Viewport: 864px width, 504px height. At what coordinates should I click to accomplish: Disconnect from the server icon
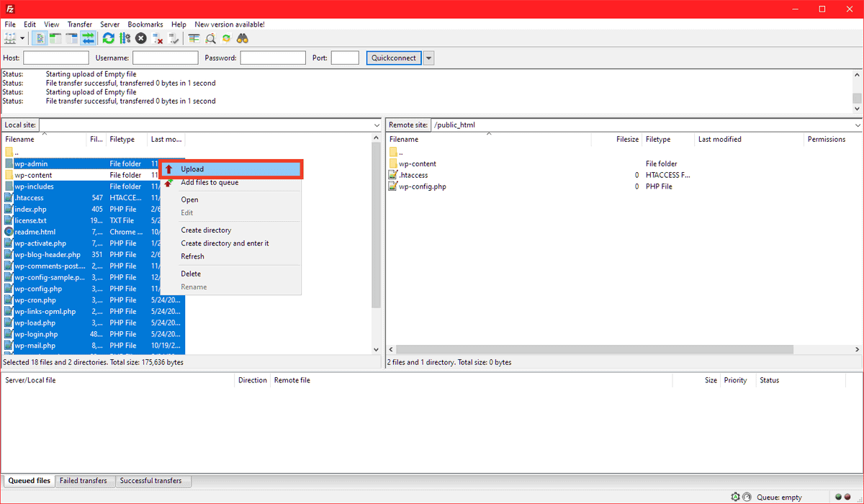[x=158, y=38]
